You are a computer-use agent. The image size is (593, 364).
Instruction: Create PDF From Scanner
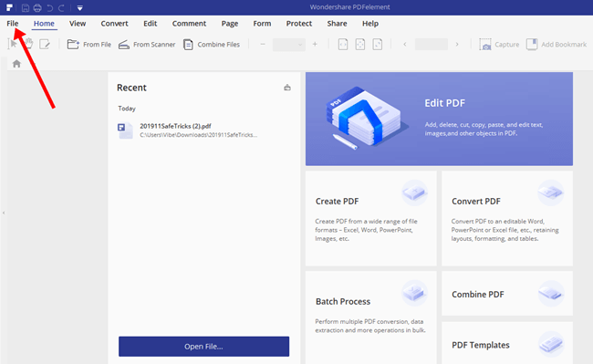pyautogui.click(x=147, y=45)
